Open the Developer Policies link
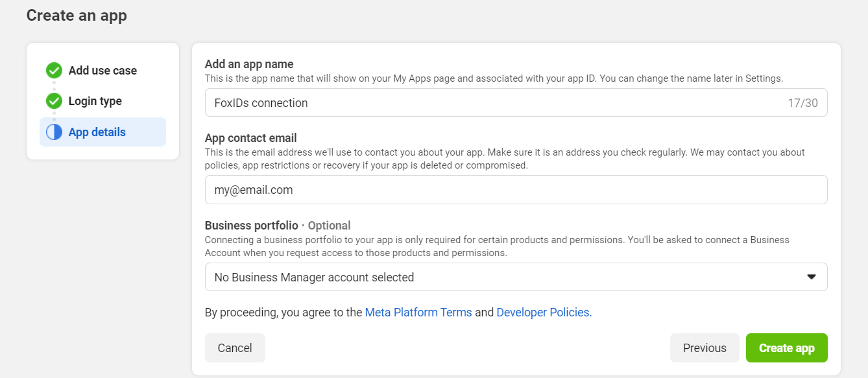Screen dimensions: 868x378 [x=544, y=312]
